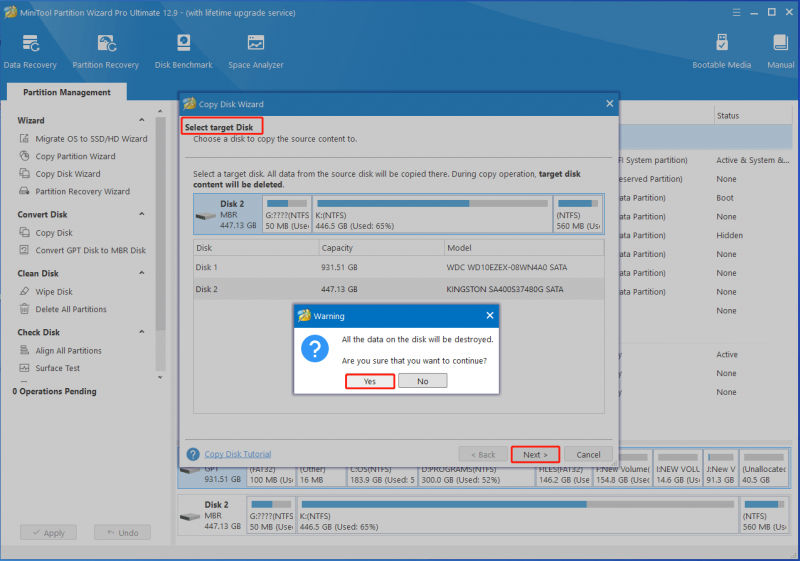Viewport: 800px width, 561px height.
Task: Select K:(NTFS) partition in bottom disk map
Action: click(517, 515)
